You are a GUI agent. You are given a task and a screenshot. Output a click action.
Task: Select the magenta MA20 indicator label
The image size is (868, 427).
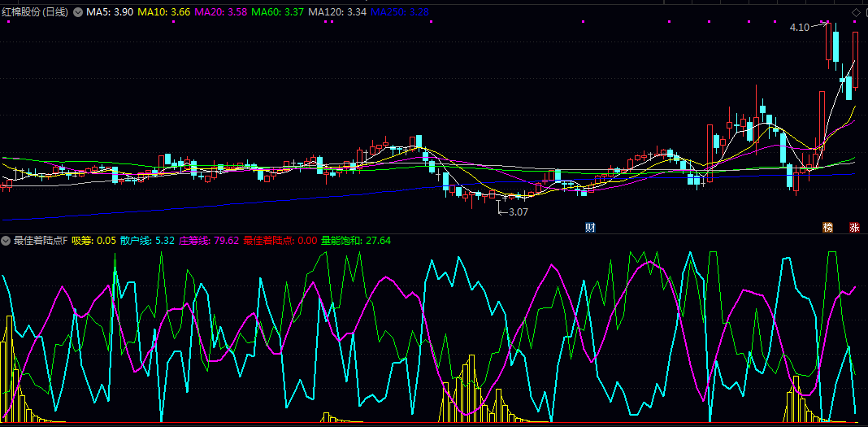(221, 13)
